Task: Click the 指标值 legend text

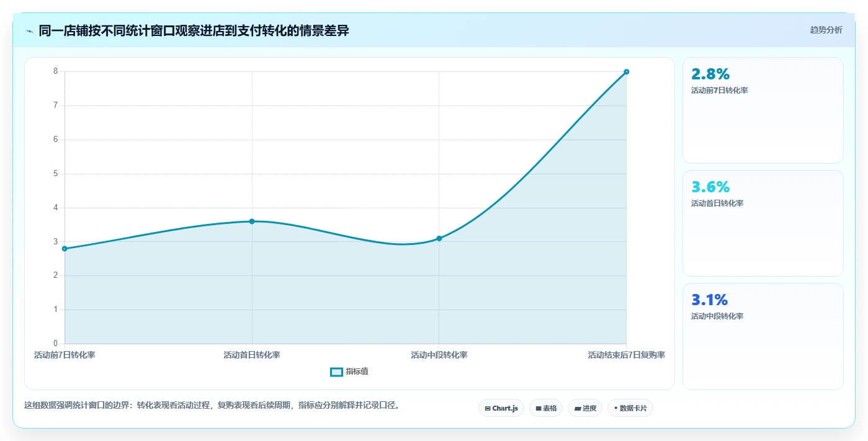Action: point(357,372)
